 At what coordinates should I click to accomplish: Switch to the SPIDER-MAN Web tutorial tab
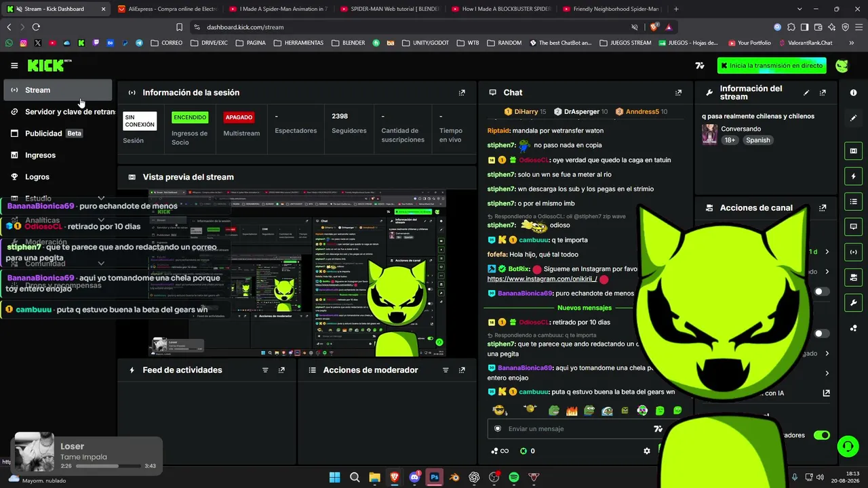tap(389, 9)
